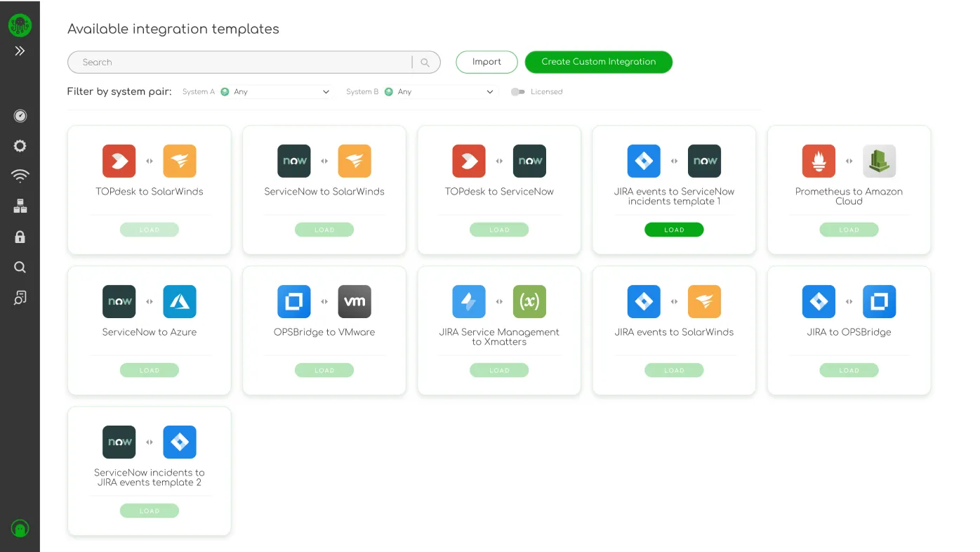Load the Prometheus to Amazon Cloud template

[849, 230]
